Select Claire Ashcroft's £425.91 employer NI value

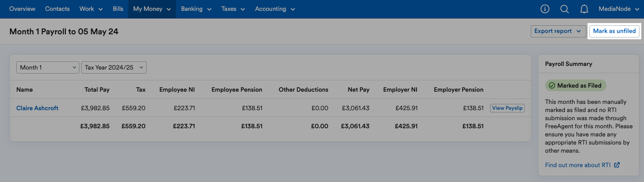coord(407,108)
